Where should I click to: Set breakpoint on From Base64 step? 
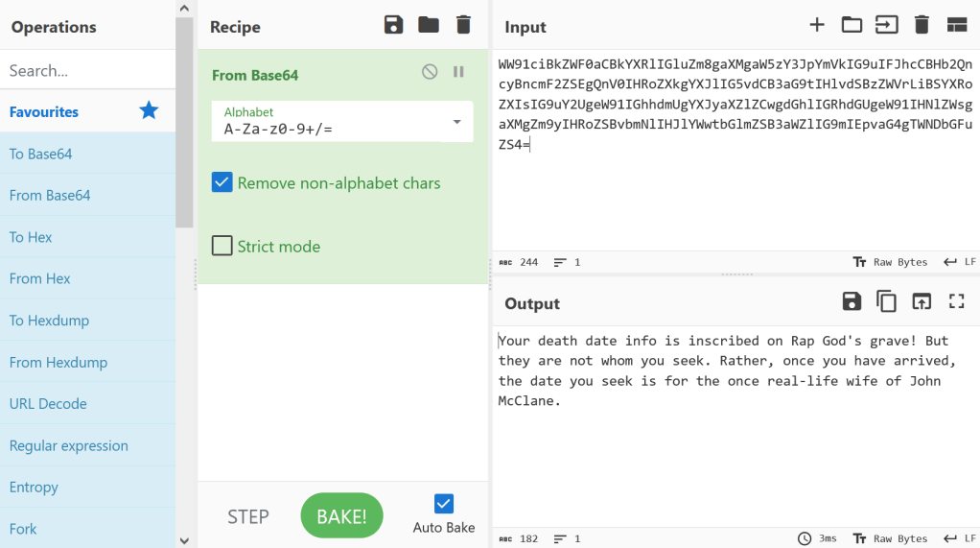pyautogui.click(x=458, y=72)
